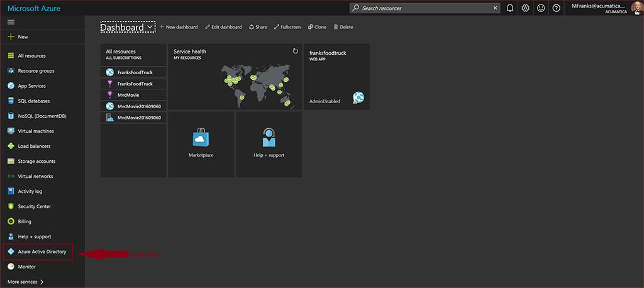Click the feedback smiley icon

pos(541,8)
